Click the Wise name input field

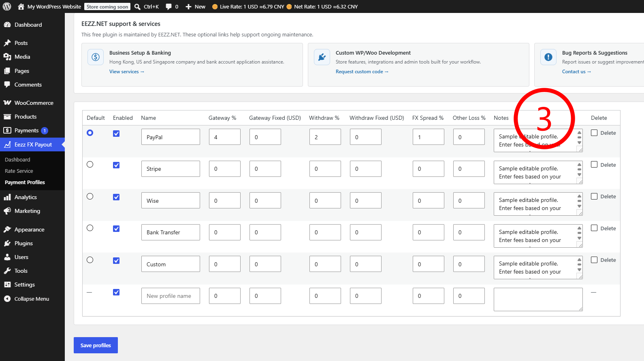click(171, 200)
